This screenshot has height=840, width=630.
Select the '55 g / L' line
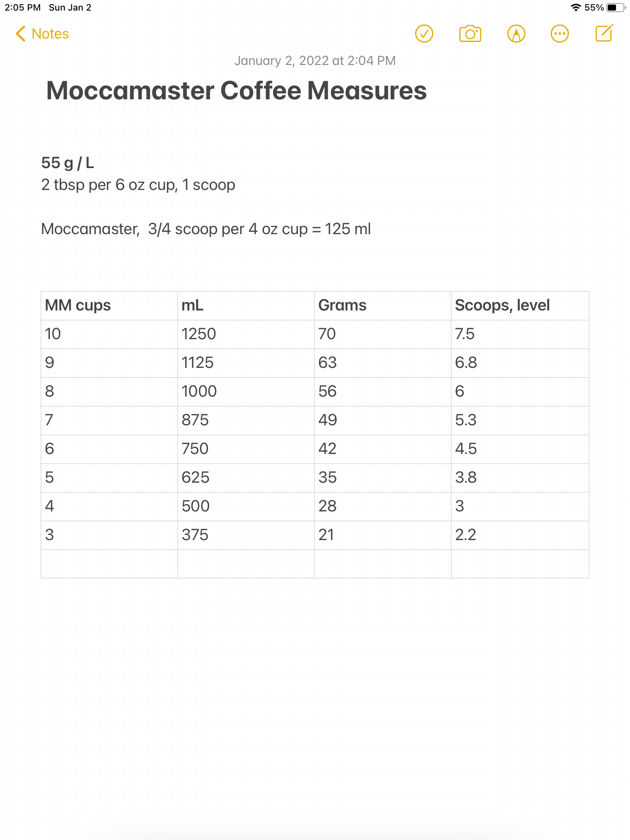(x=67, y=163)
